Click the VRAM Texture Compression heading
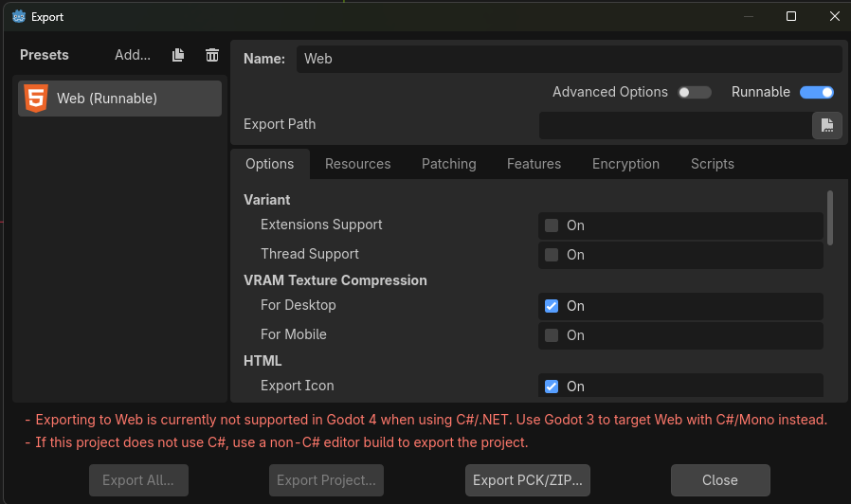 [x=335, y=280]
